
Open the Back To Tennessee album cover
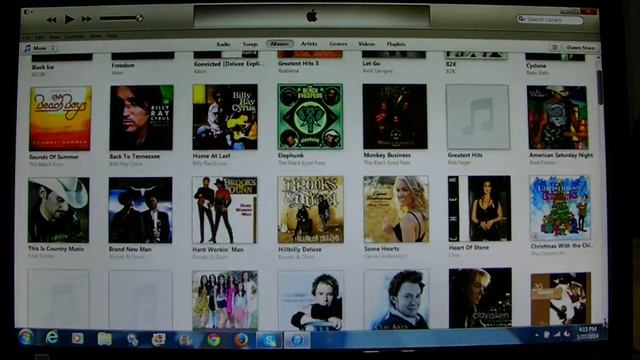point(141,118)
